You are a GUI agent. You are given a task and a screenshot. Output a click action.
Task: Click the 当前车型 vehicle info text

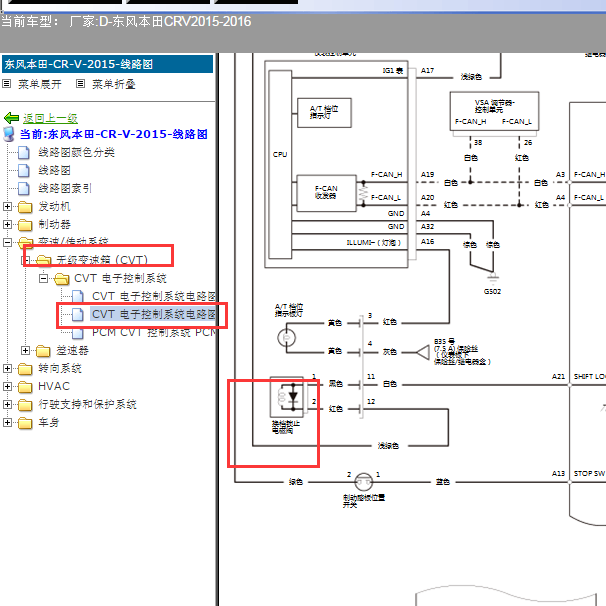[126, 22]
